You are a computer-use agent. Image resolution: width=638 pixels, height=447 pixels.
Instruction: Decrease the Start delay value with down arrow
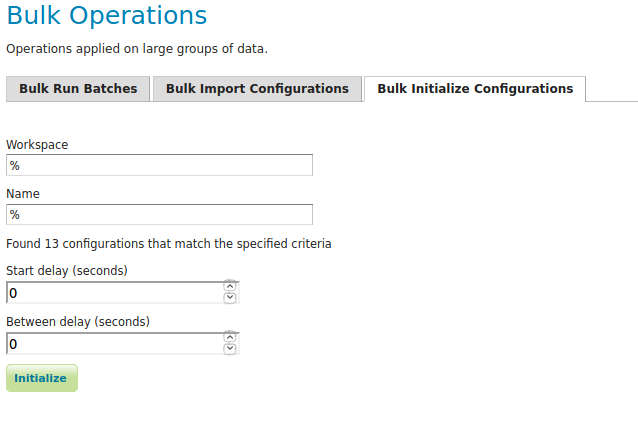[x=230, y=297]
